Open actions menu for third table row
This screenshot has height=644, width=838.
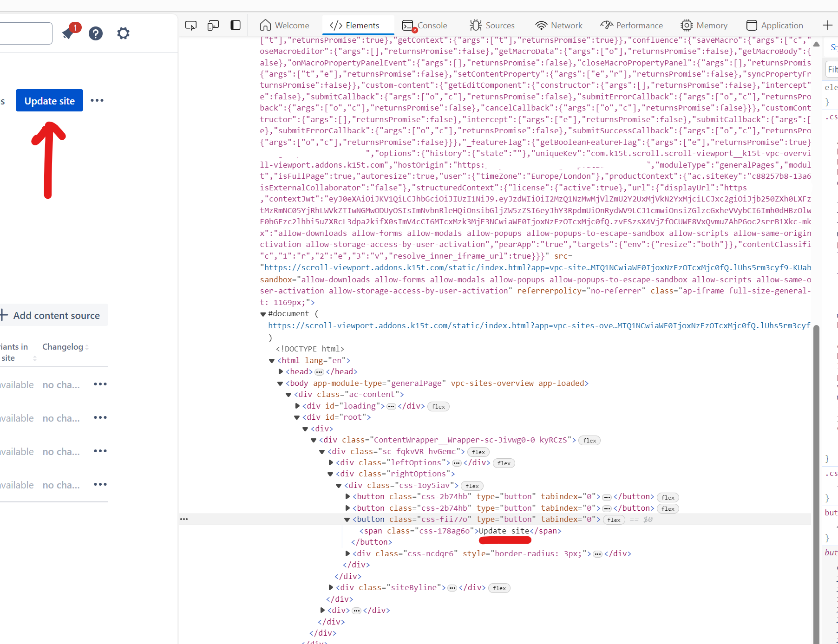100,451
